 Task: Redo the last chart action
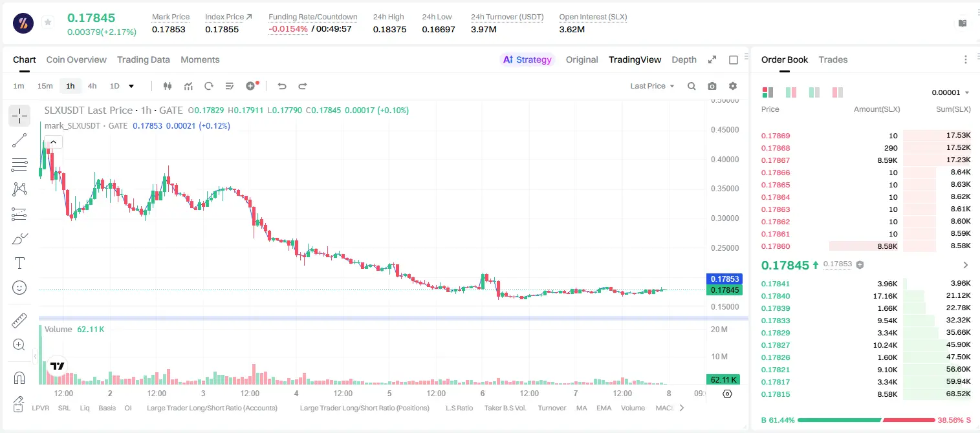click(302, 86)
